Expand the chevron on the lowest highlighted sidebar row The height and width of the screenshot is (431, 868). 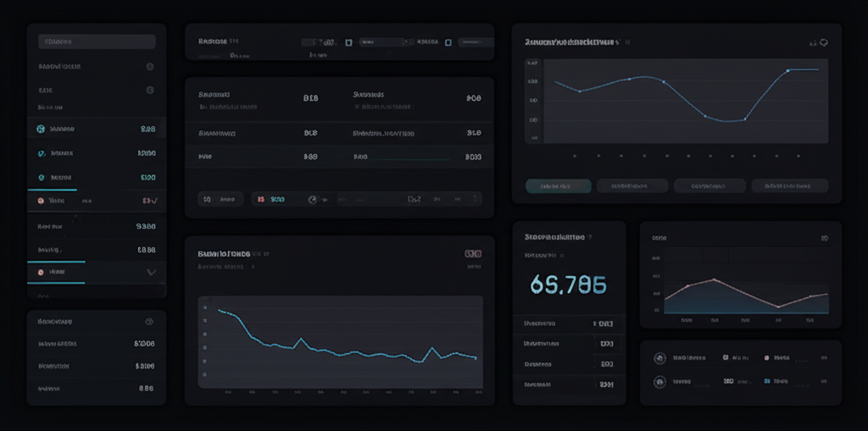point(152,273)
